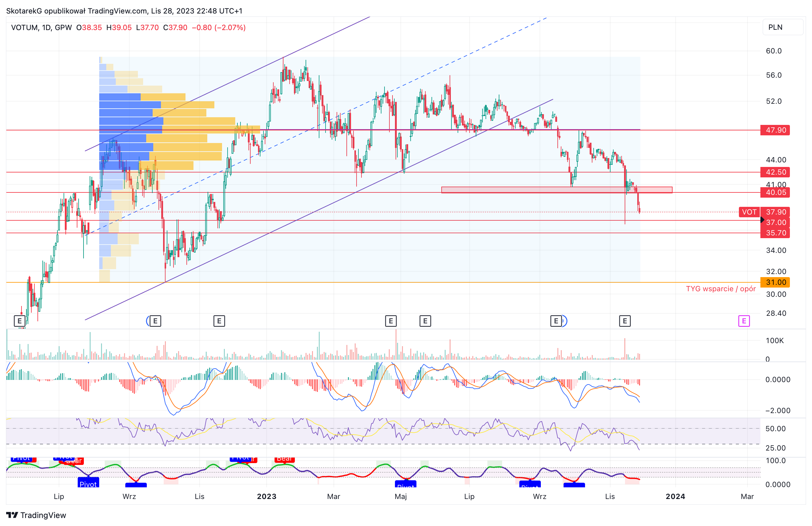Click the earnings E marker after Wrz 2023
Viewport: 812px width, 526px height.
coord(556,321)
